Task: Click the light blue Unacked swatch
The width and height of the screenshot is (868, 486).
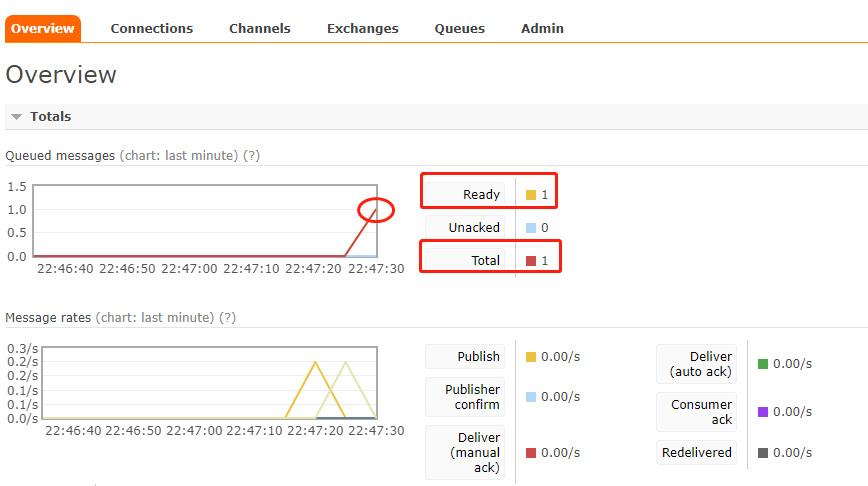Action: pyautogui.click(x=531, y=228)
